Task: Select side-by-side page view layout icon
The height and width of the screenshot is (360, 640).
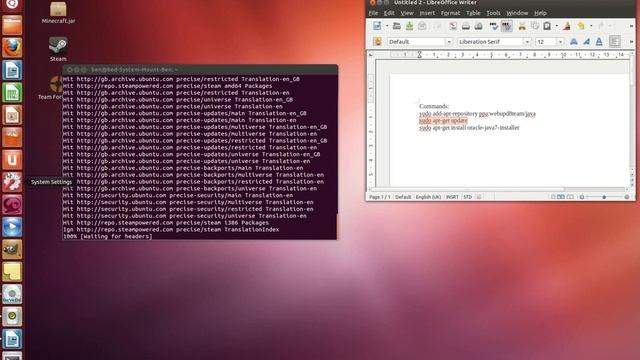Action: [561, 197]
